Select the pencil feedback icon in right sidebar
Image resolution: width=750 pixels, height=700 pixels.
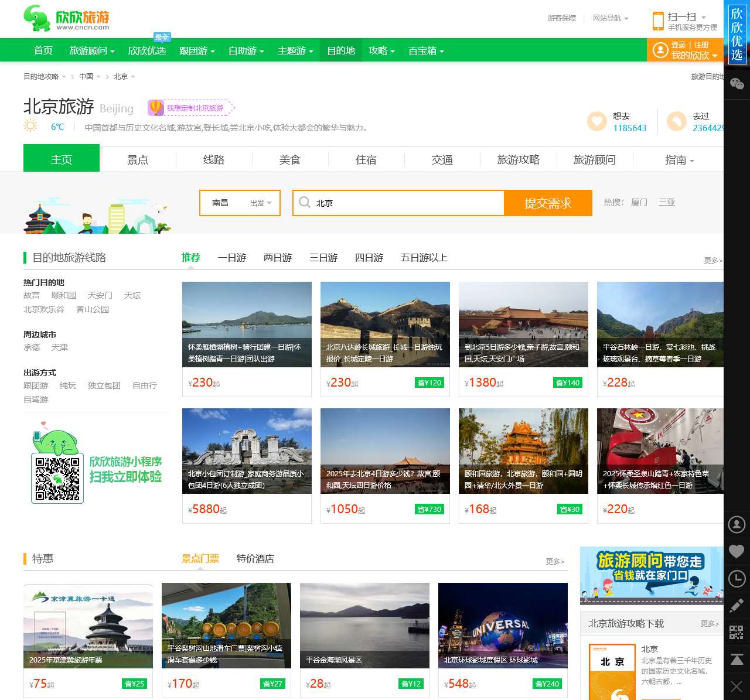(737, 606)
